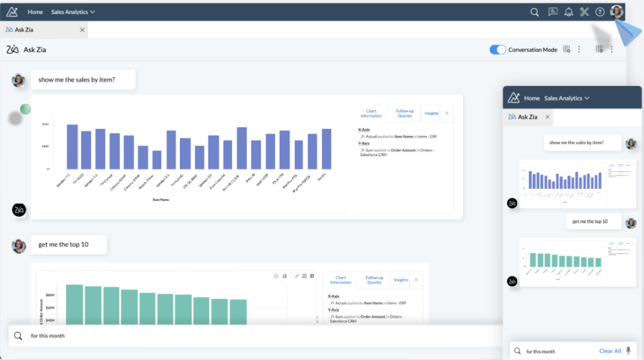Open the notifications bell

(569, 12)
